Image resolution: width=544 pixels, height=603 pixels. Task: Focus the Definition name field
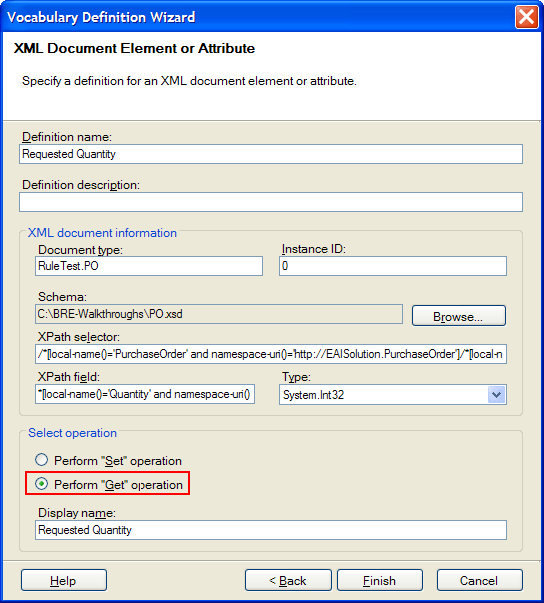[x=271, y=154]
